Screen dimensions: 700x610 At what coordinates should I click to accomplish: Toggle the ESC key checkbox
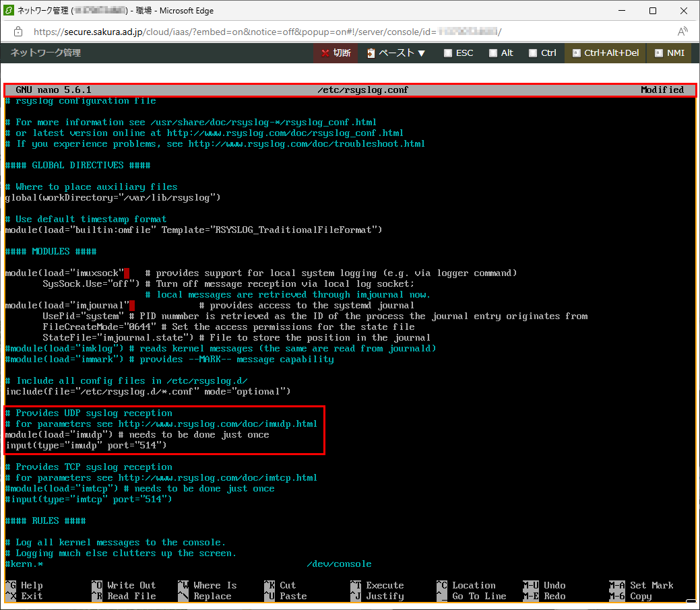[x=448, y=53]
